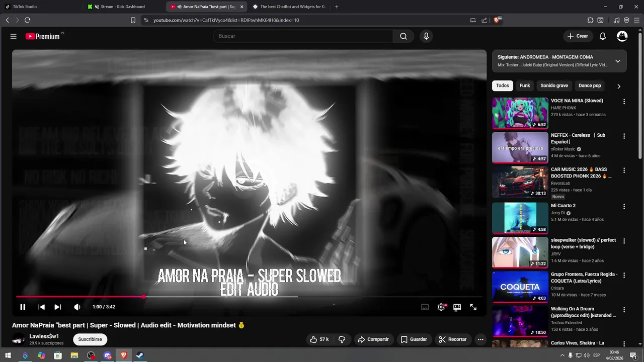Switch to the best ChatBot and Widgets tab

click(289, 7)
